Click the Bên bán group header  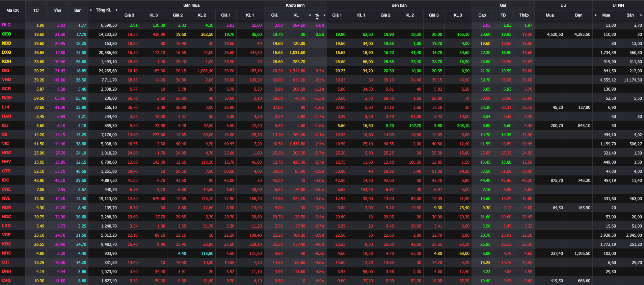[x=399, y=5]
